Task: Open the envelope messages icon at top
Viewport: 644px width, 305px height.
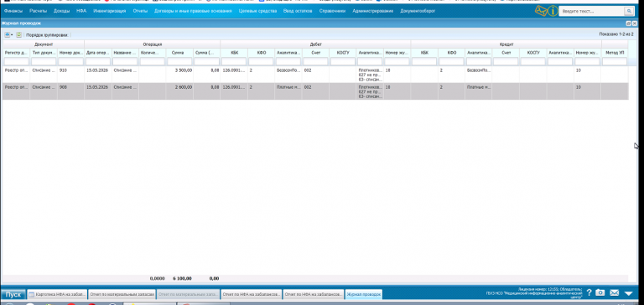Action: pos(542,11)
